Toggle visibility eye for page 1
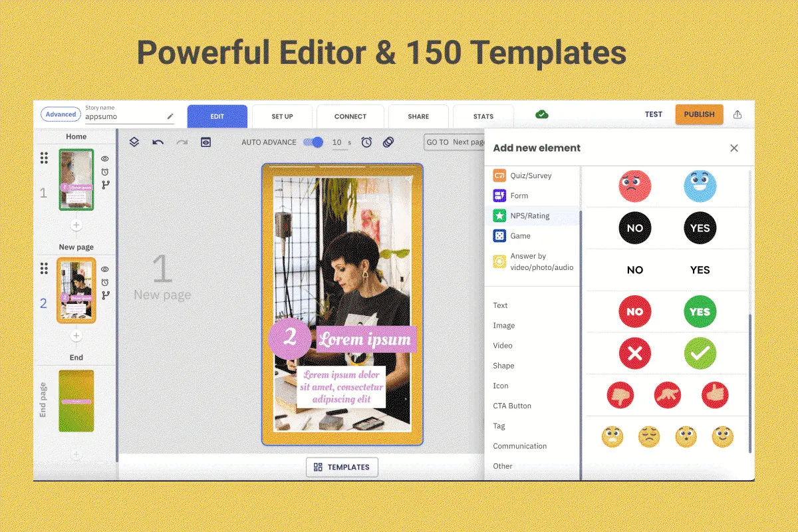 tap(105, 159)
